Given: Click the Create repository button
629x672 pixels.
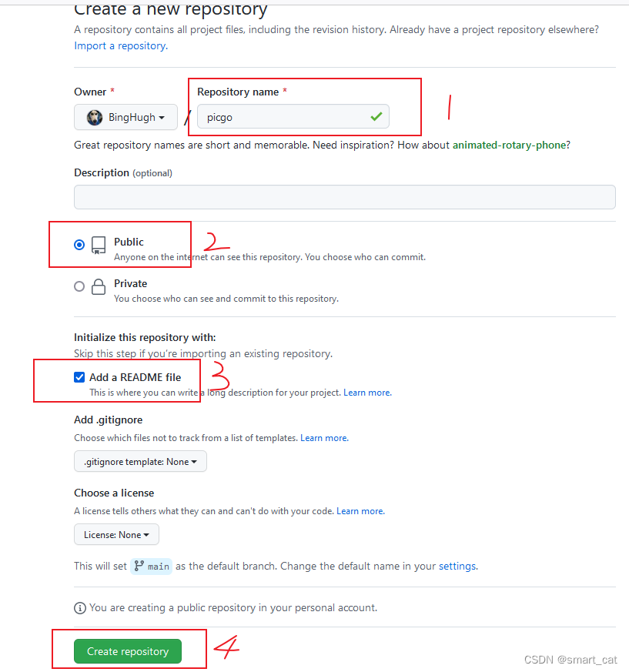Looking at the screenshot, I should click(x=128, y=651).
